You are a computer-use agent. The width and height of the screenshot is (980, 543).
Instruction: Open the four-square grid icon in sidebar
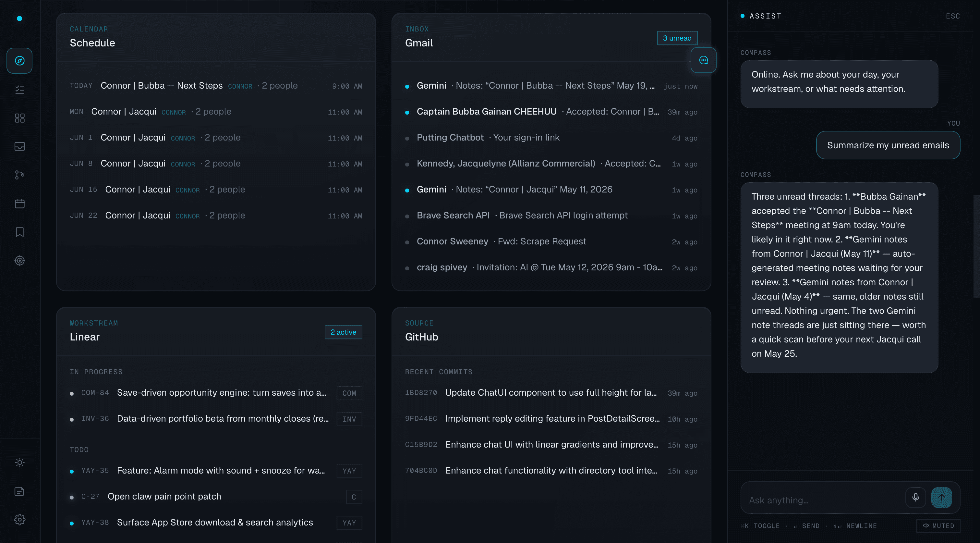pos(19,118)
